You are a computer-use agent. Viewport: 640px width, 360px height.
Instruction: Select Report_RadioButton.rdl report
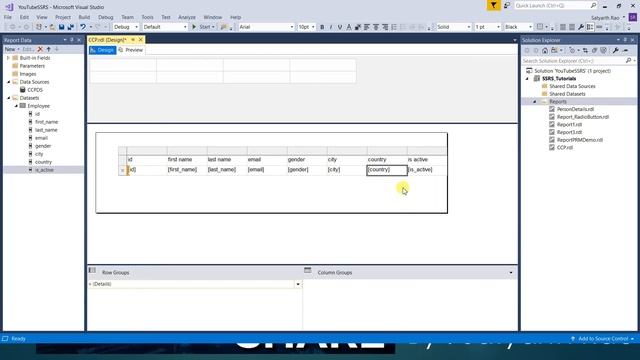[x=582, y=117]
